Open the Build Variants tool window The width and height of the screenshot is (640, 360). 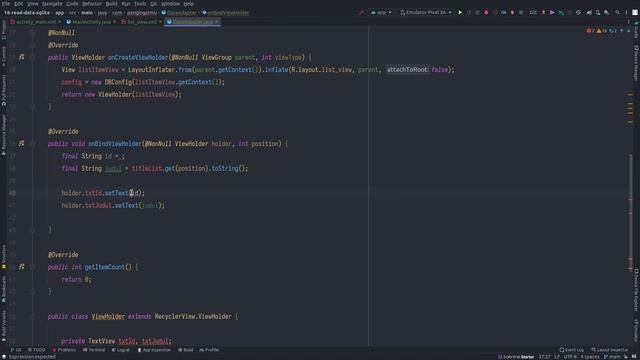pos(4,326)
